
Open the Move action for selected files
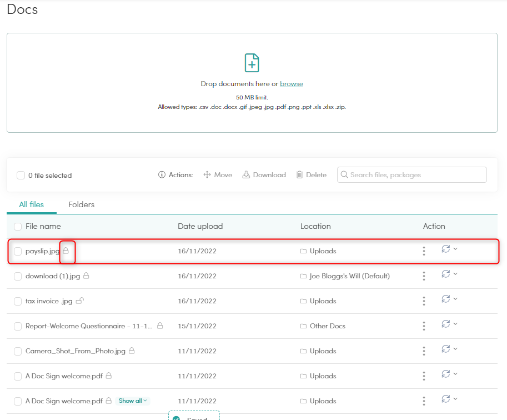tap(217, 174)
